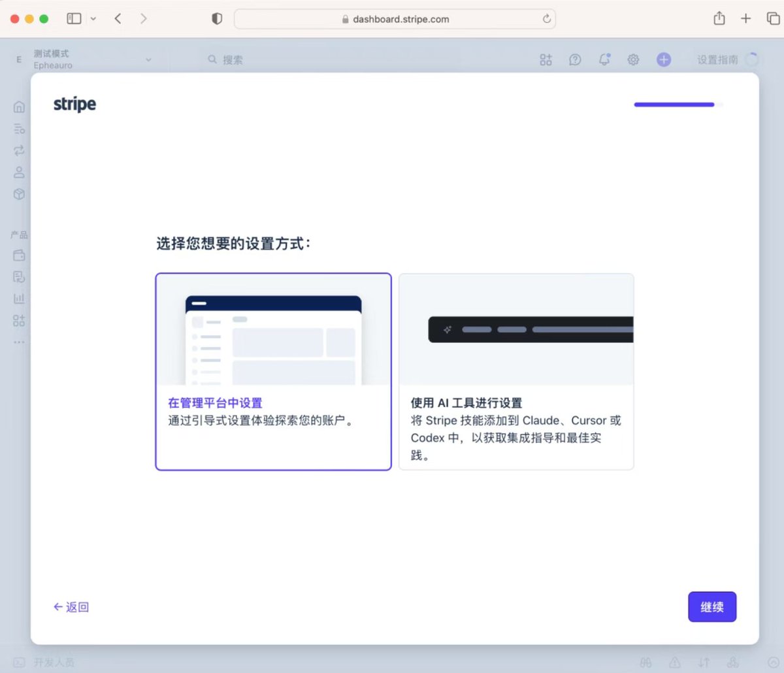Go back with the browser back arrow
Screen dimensions: 784x673
(118, 19)
